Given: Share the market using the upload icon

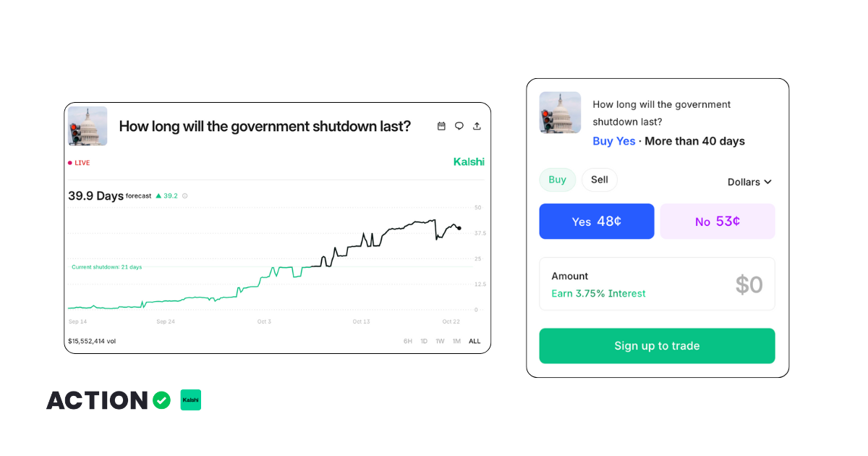Looking at the screenshot, I should pyautogui.click(x=477, y=126).
